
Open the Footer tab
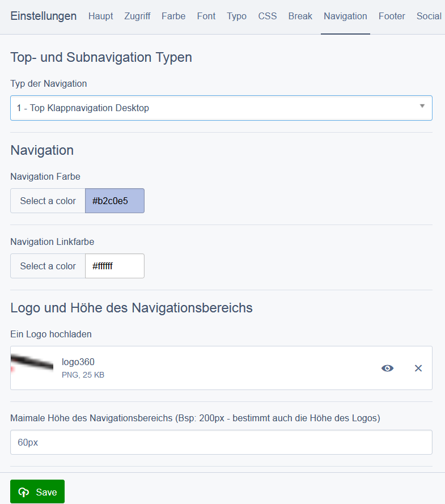click(x=392, y=16)
